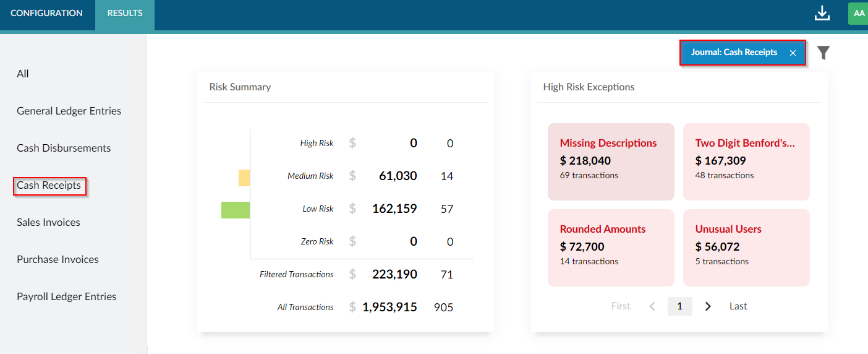Open Purchase Invoices journal
This screenshot has height=354, width=868.
tap(57, 259)
